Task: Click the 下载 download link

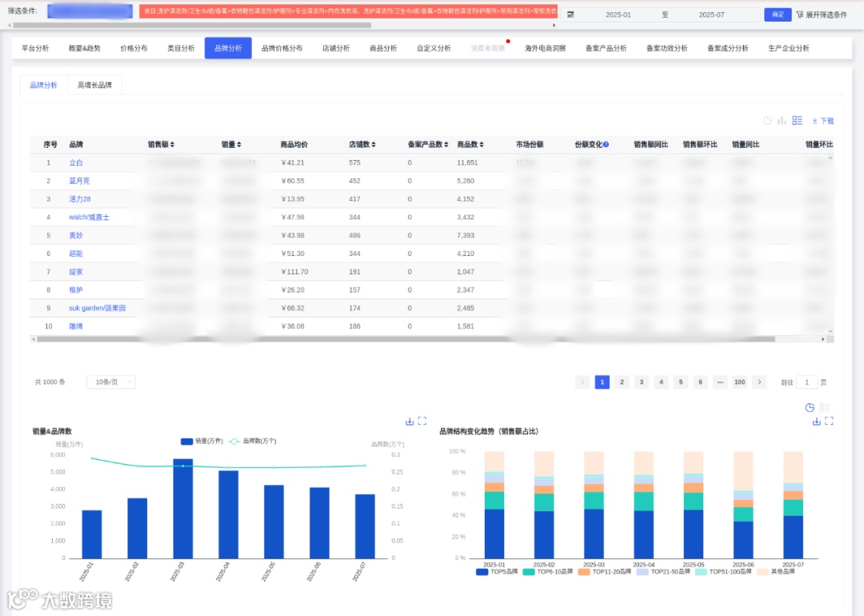Action: click(822, 121)
